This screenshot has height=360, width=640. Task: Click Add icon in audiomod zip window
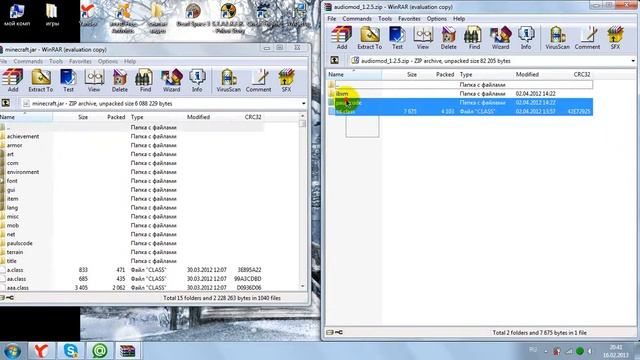pyautogui.click(x=342, y=38)
